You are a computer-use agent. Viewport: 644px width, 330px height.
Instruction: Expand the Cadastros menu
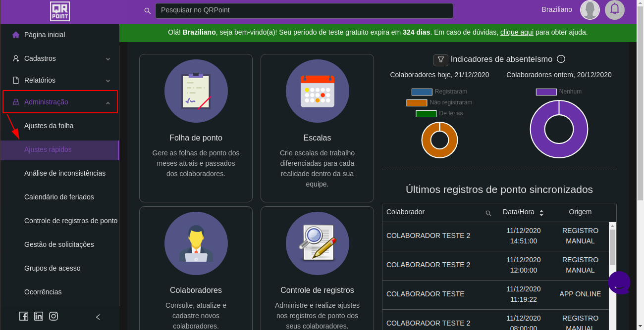[x=60, y=58]
